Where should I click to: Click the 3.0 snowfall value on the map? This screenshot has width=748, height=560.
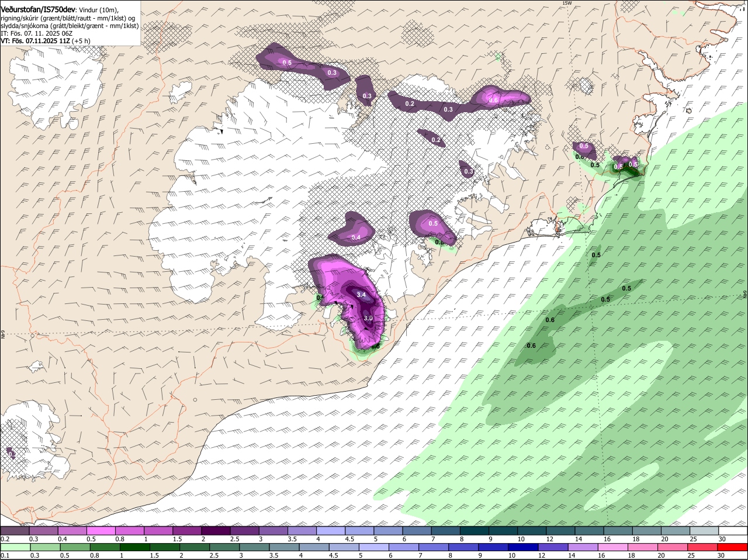(368, 318)
